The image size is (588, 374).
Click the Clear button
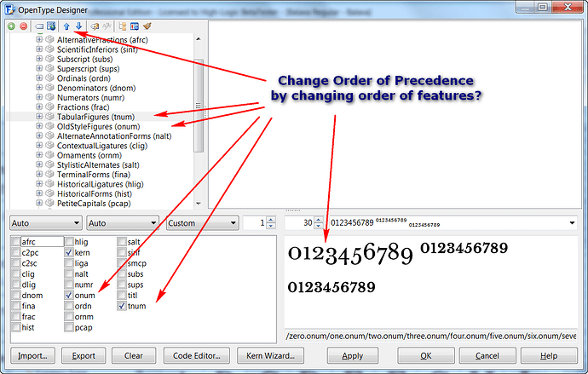click(x=134, y=355)
